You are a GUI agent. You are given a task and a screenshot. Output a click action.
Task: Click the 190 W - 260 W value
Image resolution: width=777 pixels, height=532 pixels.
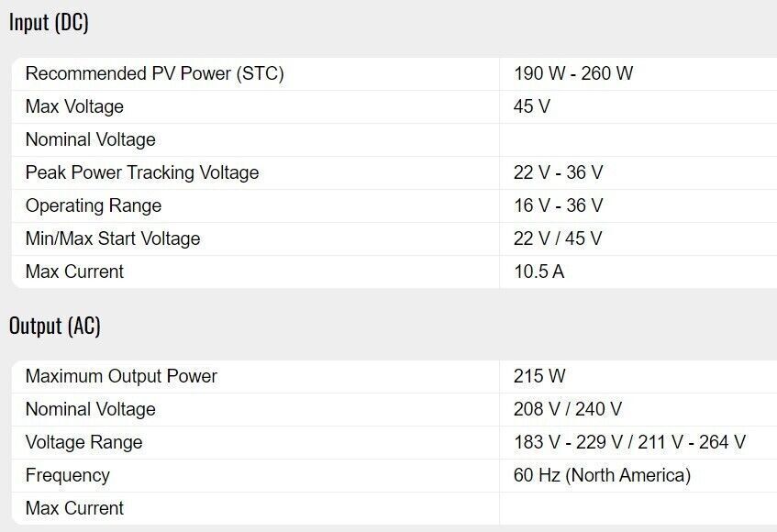(x=573, y=74)
